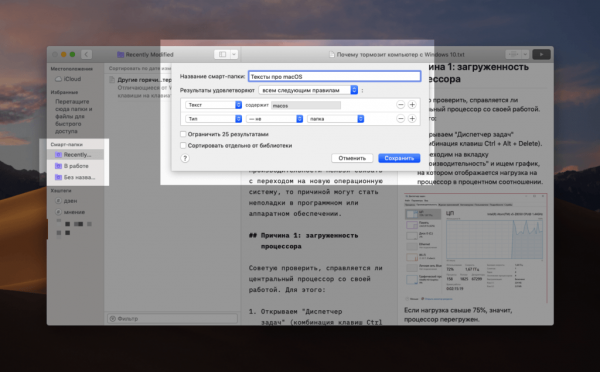Screen dimensions: 600x372
Task: Click the back chevron in the toolbar
Action: pos(86,54)
